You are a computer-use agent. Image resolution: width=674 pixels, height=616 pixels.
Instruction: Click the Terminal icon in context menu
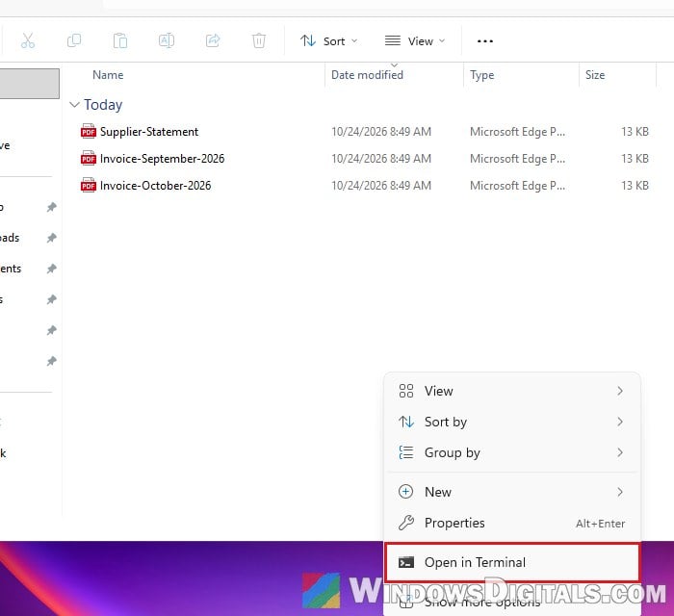[405, 562]
